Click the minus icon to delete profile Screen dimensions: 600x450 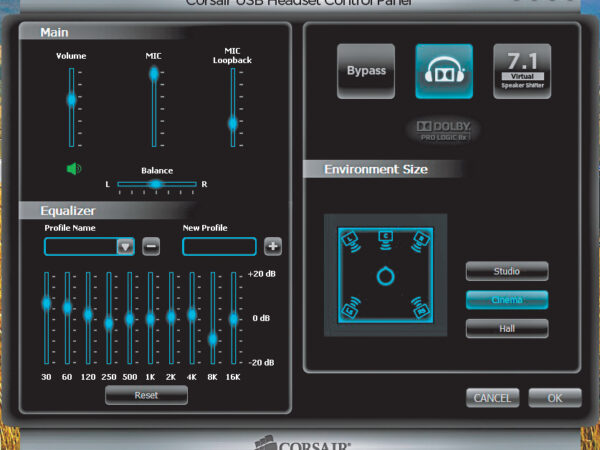[x=151, y=246]
